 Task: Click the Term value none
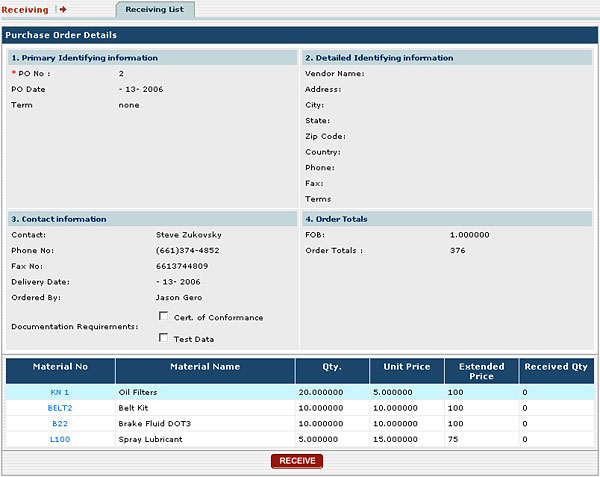click(x=129, y=105)
